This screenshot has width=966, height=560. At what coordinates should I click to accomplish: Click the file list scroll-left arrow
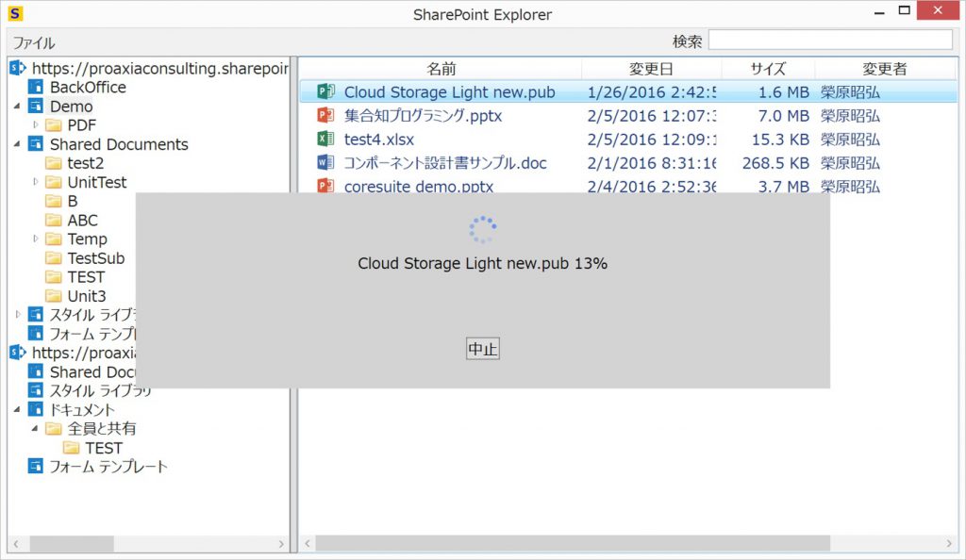coord(308,543)
